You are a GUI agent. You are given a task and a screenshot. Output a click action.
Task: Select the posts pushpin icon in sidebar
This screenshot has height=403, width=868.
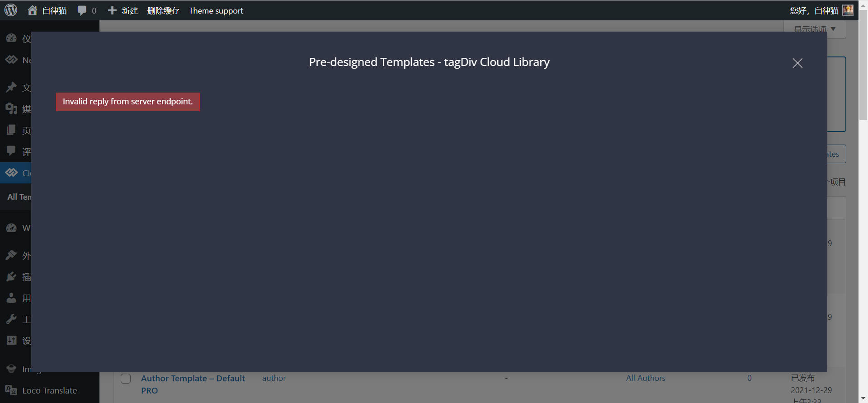click(11, 87)
